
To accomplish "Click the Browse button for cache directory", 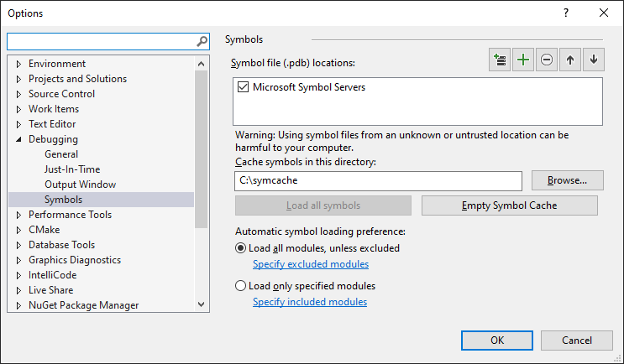I will tap(567, 180).
